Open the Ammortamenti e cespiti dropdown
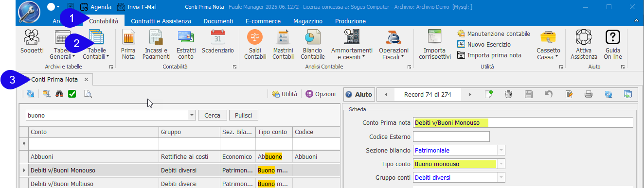Image resolution: width=644 pixels, height=188 pixels. click(x=352, y=53)
